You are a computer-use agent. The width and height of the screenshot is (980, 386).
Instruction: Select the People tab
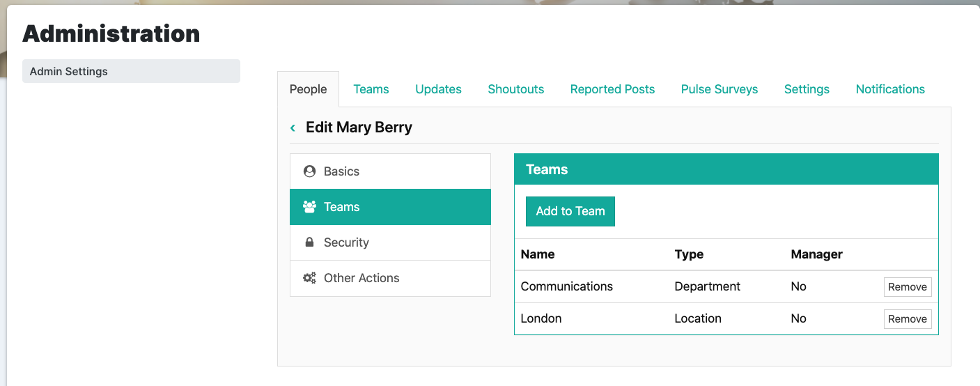[309, 89]
